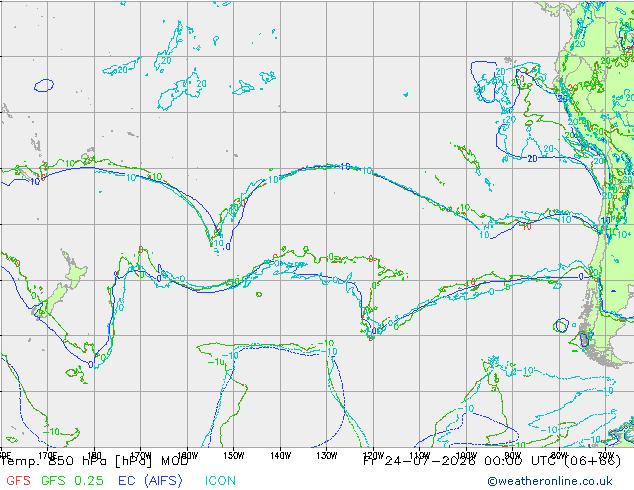Click the Temp. 850 hPa map title
This screenshot has height=490, width=634.
pos(95,461)
